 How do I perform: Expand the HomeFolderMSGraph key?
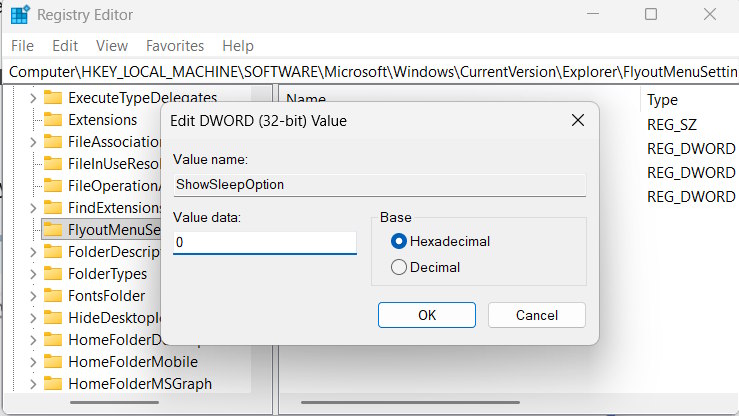(33, 384)
